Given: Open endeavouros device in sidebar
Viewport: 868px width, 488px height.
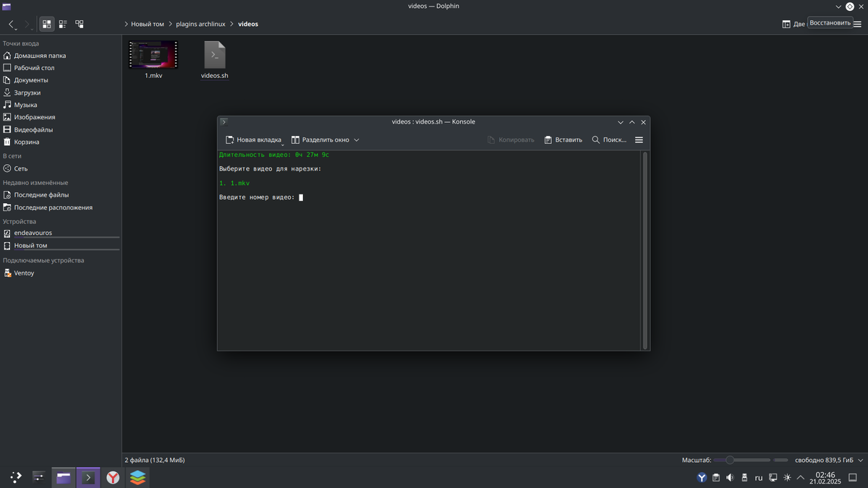Looking at the screenshot, I should 60,233.
